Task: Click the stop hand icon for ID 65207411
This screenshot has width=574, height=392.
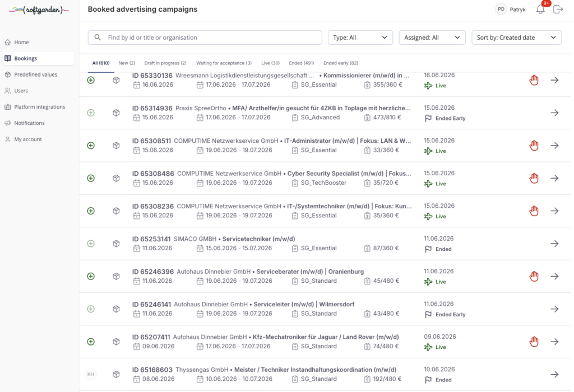Action: point(534,342)
